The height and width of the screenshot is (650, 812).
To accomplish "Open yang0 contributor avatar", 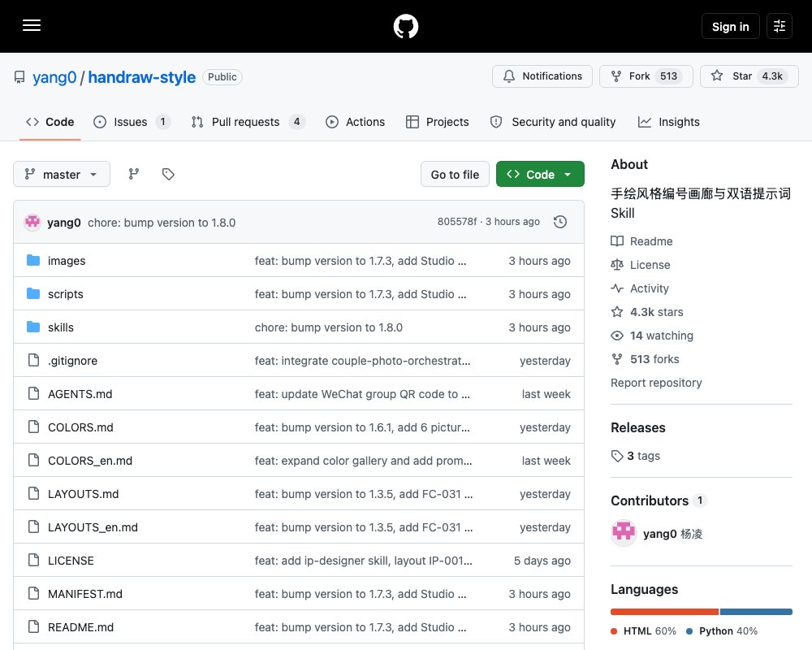I will click(624, 533).
